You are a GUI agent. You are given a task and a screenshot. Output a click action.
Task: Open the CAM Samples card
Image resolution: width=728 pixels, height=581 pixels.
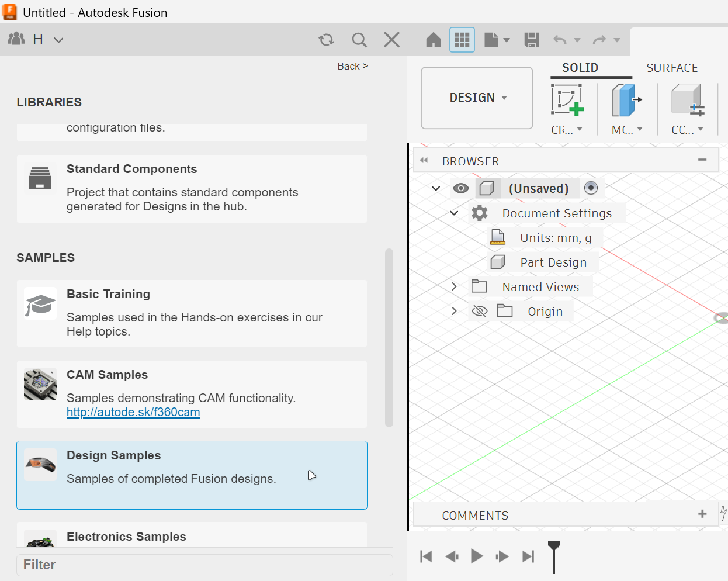coord(192,395)
